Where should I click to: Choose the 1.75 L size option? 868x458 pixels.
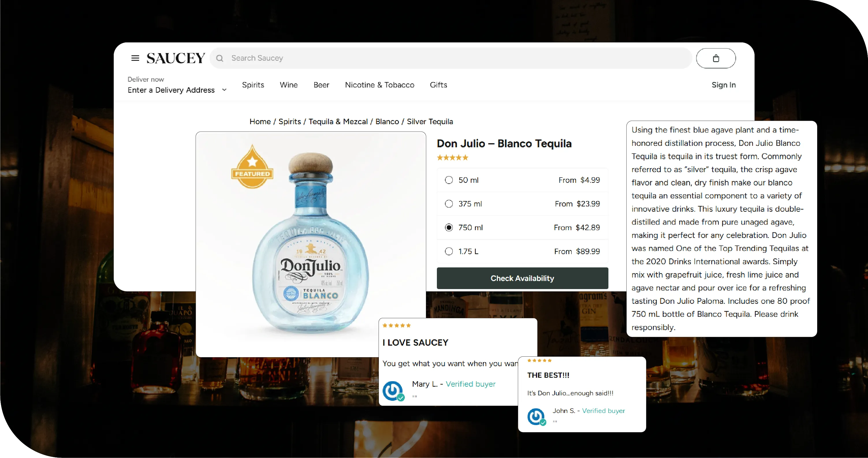[x=449, y=252]
